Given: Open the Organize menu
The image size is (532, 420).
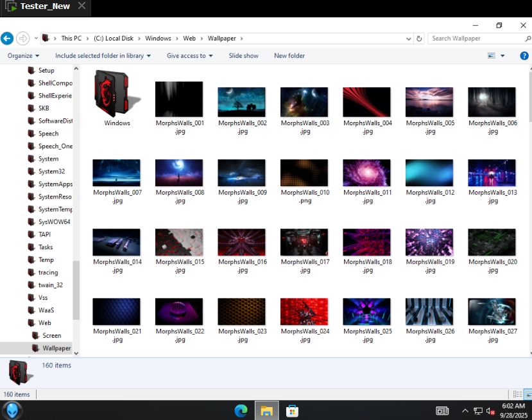Looking at the screenshot, I should 23,56.
